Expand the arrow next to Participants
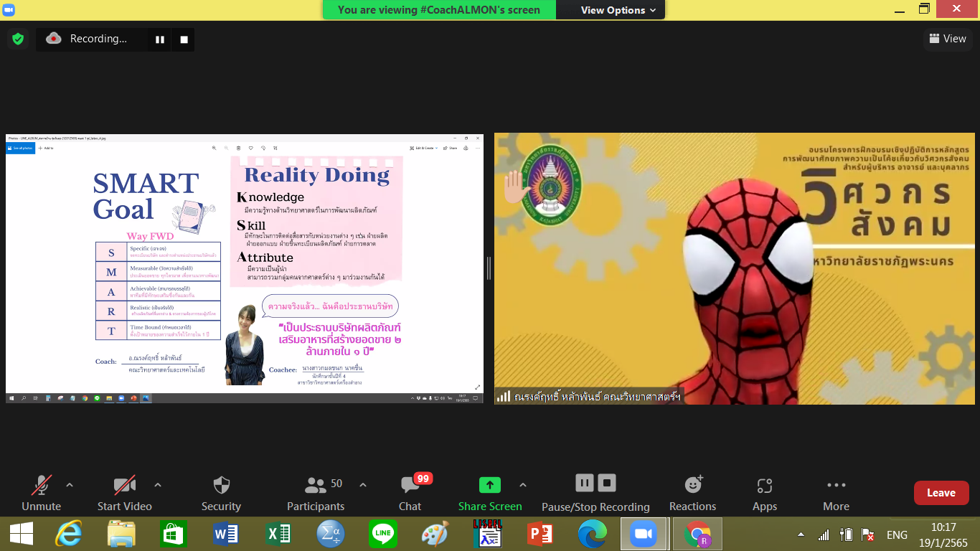The width and height of the screenshot is (980, 551). coord(363,485)
